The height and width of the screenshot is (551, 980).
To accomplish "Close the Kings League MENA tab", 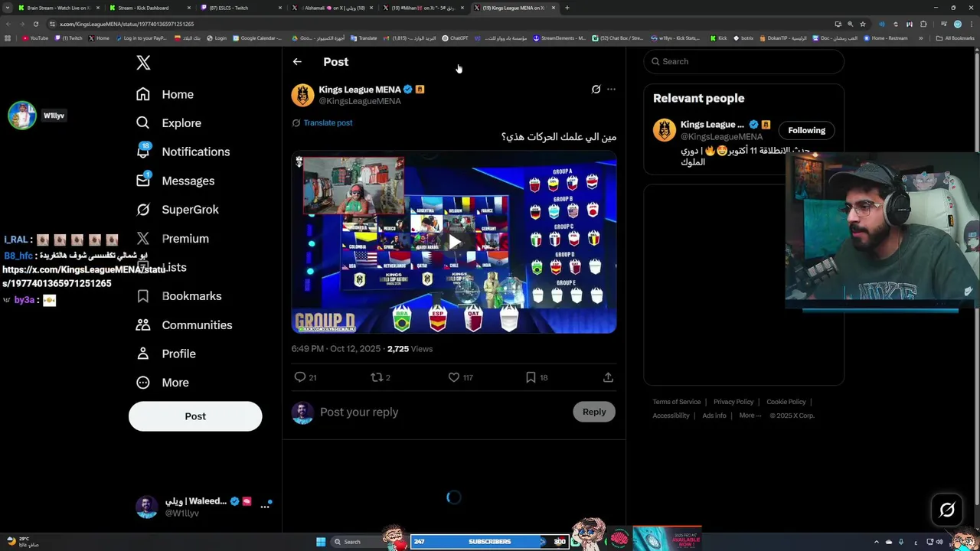I will pyautogui.click(x=553, y=8).
